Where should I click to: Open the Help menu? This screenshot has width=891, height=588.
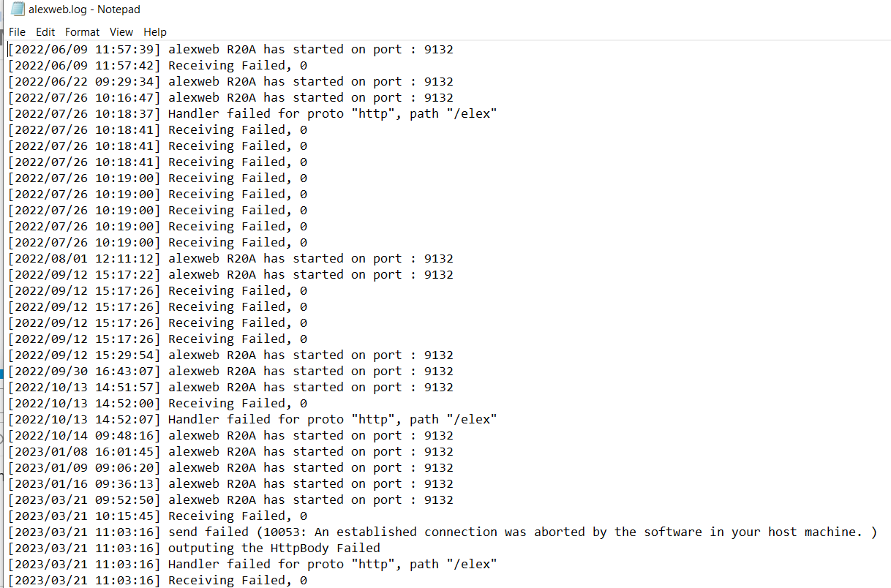click(155, 32)
